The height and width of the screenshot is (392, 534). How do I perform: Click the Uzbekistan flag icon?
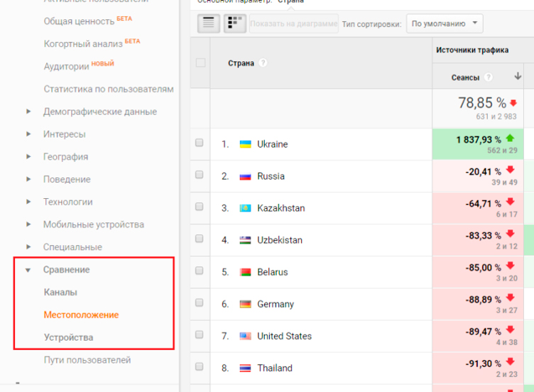tap(245, 240)
